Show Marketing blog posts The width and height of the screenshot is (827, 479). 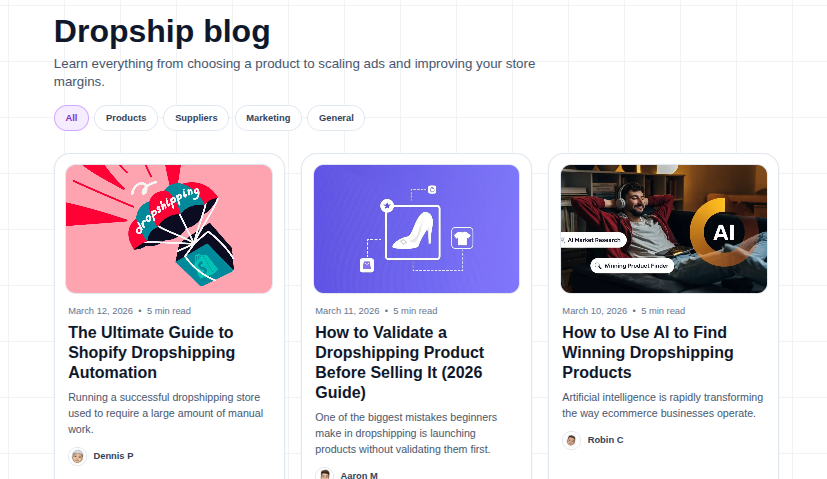[x=268, y=118]
